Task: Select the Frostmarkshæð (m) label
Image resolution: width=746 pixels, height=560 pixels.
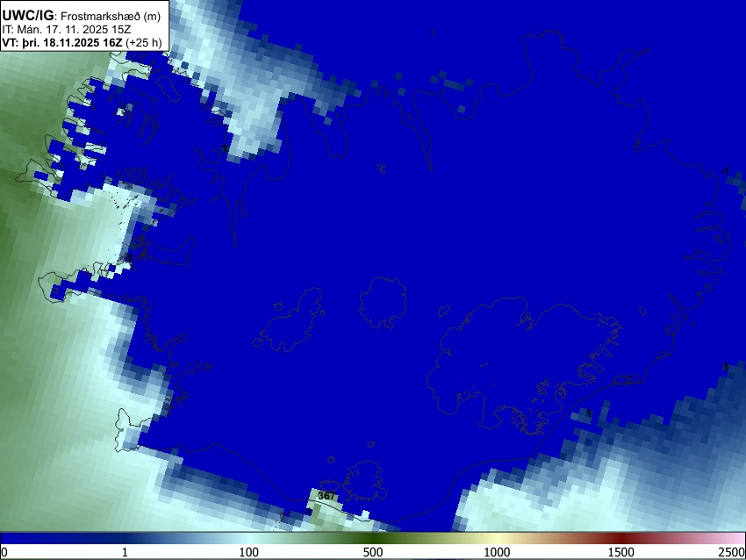Action: (111, 16)
